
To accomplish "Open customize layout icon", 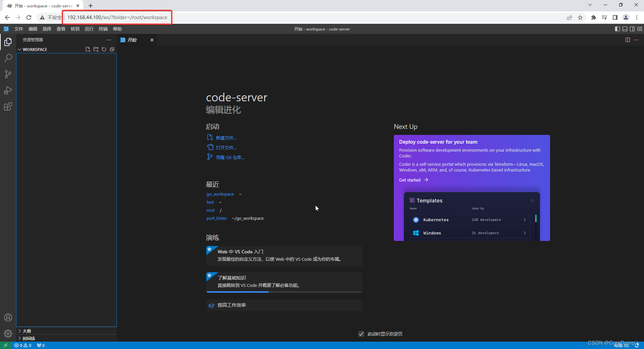I will click(640, 29).
